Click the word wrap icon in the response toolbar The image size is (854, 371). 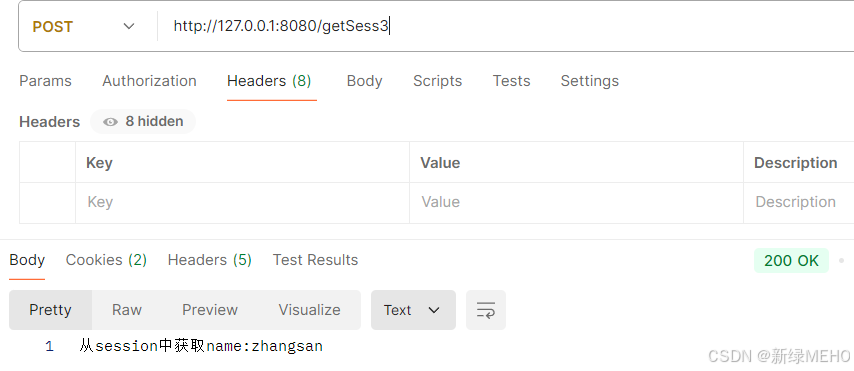tap(486, 310)
